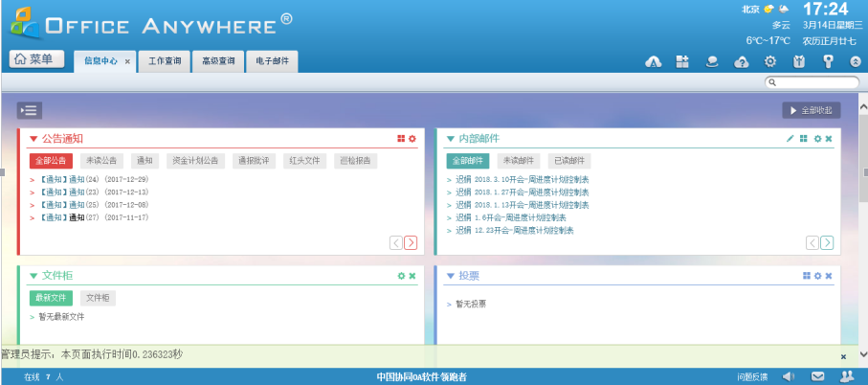Collapse the 内部邮件 panel triangle
Screen dimensions: 868x385
450,140
